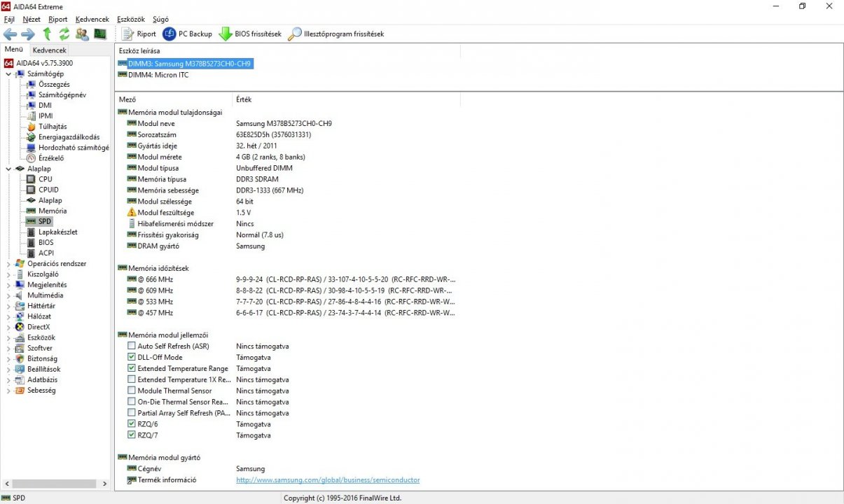Expand Megjelenítés tree node
This screenshot has height=504, width=844.
tap(8, 285)
